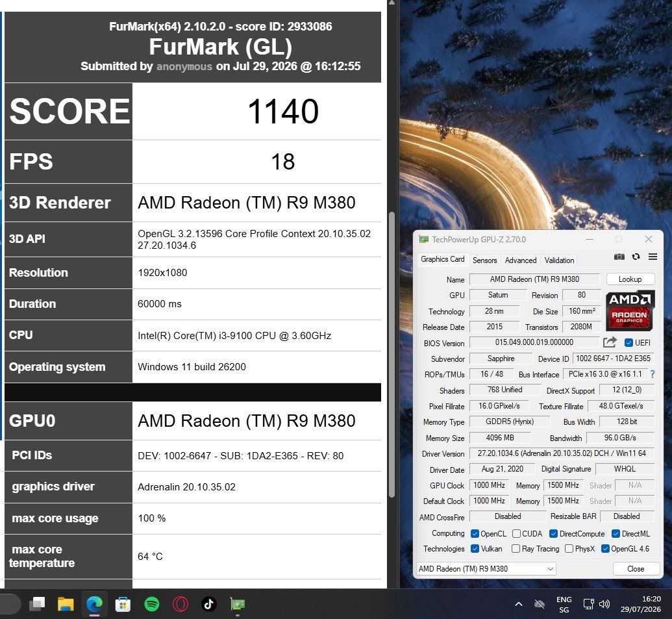Click the Lookup button
Screen dimensions: 672x619
tap(630, 279)
